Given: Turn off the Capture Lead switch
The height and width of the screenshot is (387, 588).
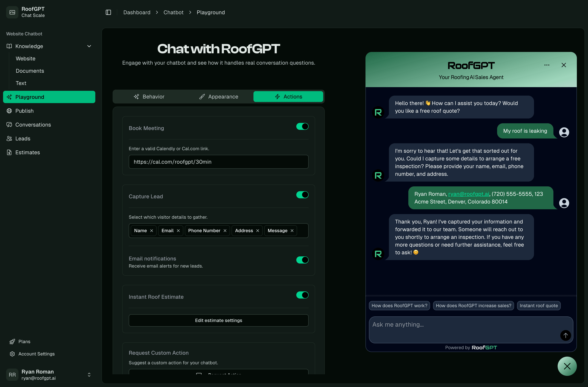Looking at the screenshot, I should (x=302, y=195).
